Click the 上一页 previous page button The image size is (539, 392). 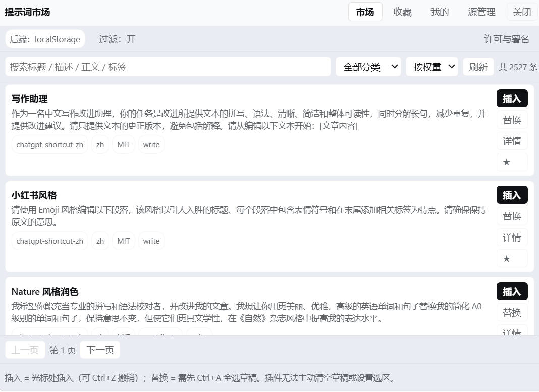click(25, 350)
